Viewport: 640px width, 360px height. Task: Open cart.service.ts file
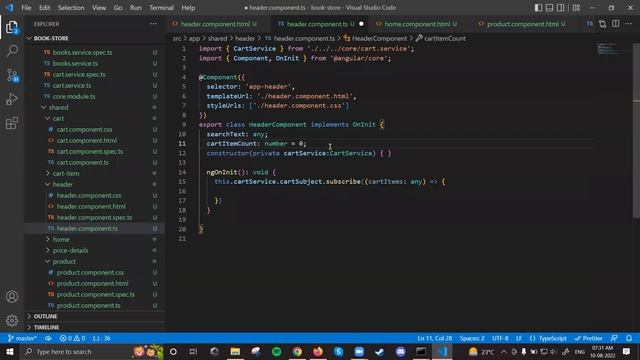(72, 85)
